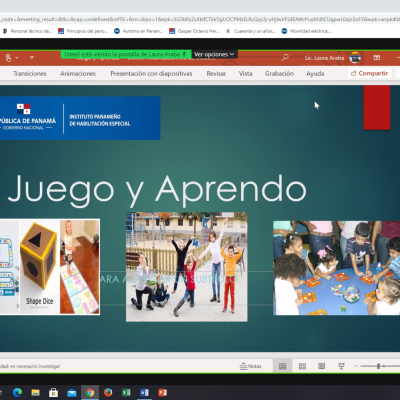The image size is (400, 400).
Task: Select the Shape Dice collage image
Action: coord(50,267)
